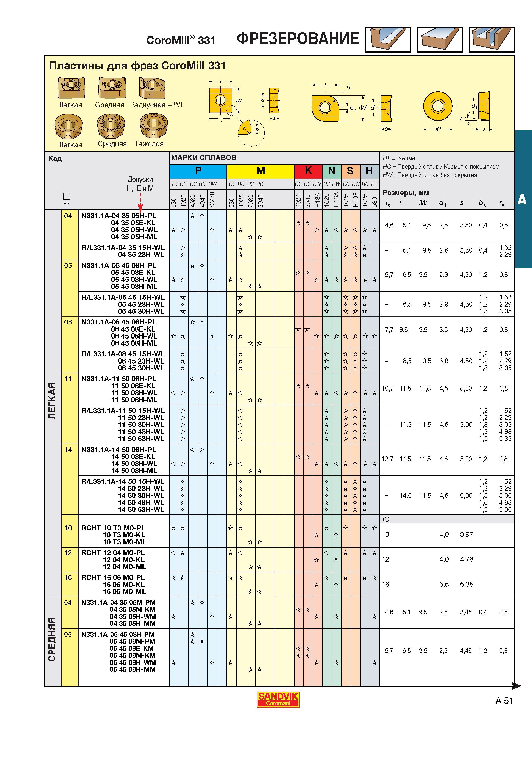Viewport: 532px width, 757px height.
Task: Click the small insert shape symbol under Код
Action: click(x=67, y=197)
